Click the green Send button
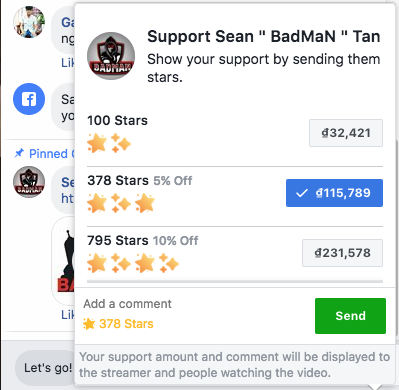This screenshot has width=399, height=390. click(350, 316)
